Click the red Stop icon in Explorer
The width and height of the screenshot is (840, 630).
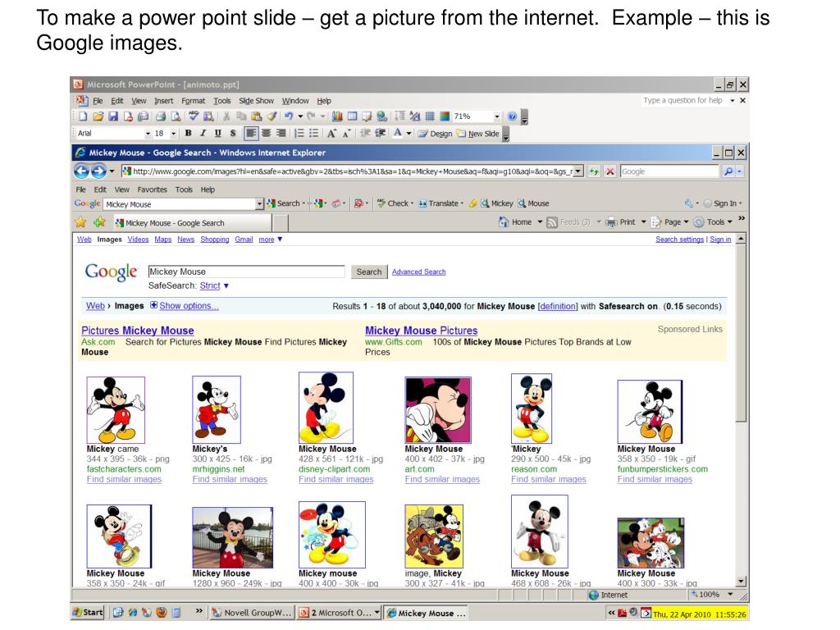[609, 171]
